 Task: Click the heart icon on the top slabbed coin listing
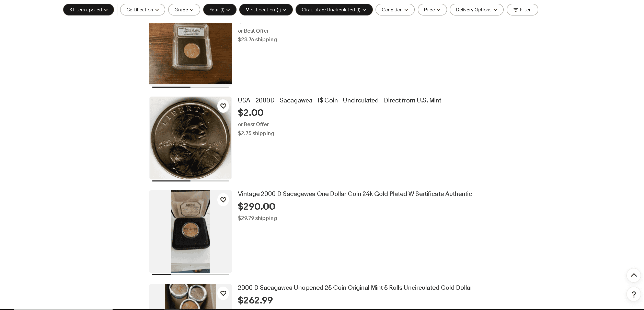click(x=223, y=22)
